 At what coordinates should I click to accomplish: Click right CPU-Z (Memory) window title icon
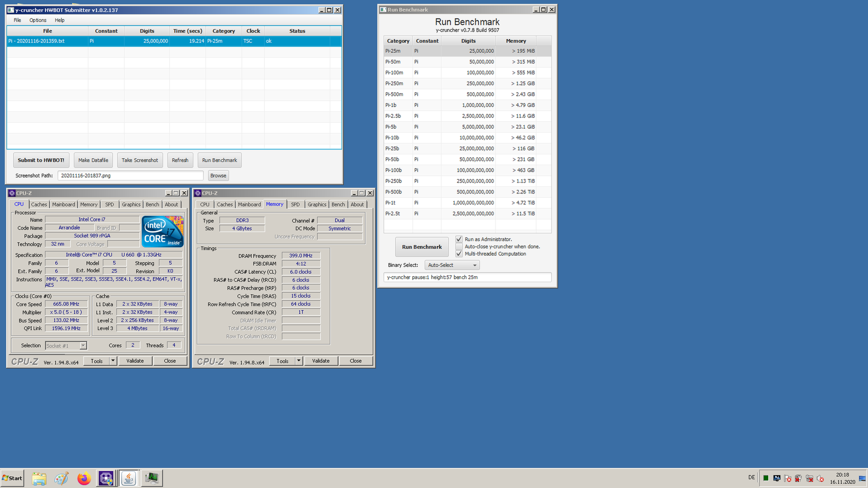coord(198,193)
